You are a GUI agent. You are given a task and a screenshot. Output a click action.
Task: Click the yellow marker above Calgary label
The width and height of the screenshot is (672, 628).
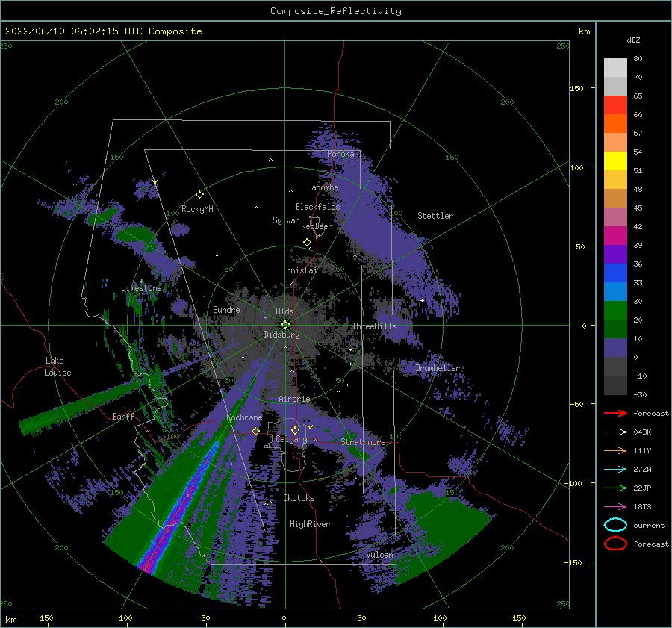pyautogui.click(x=295, y=430)
